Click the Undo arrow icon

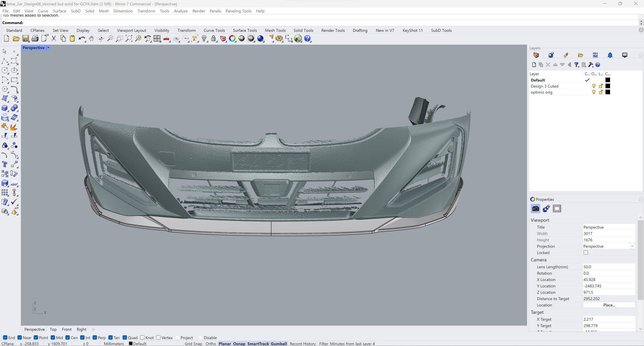coord(82,39)
